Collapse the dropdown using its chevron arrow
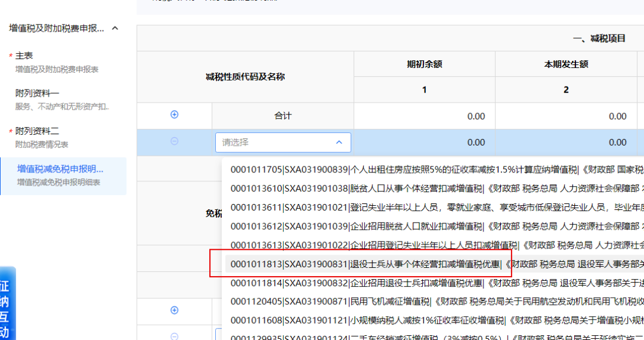Image resolution: width=644 pixels, height=340 pixels. (339, 143)
